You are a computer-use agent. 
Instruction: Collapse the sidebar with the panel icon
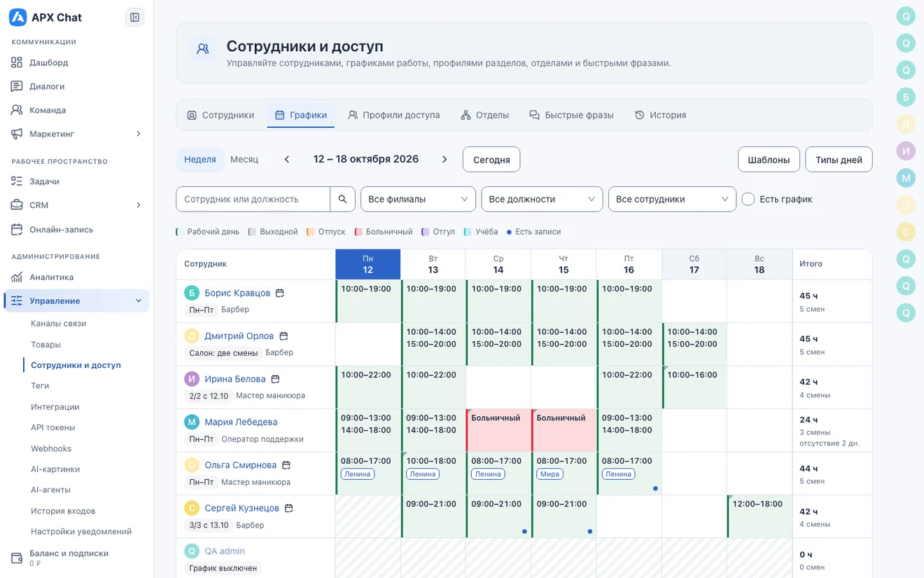tap(134, 18)
